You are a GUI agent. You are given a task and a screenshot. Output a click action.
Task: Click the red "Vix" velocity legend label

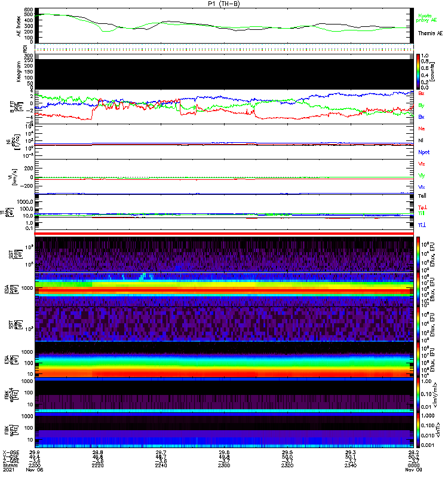(422, 164)
